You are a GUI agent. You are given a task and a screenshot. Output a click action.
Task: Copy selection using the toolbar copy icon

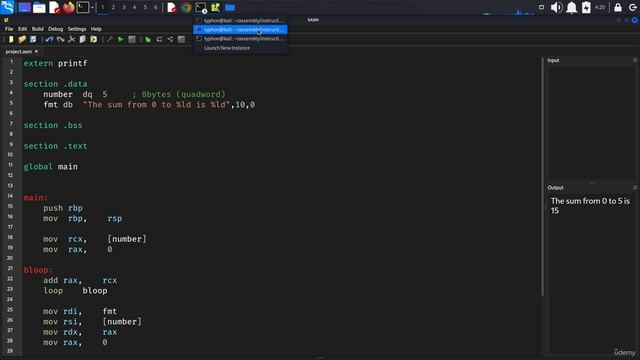click(82, 39)
